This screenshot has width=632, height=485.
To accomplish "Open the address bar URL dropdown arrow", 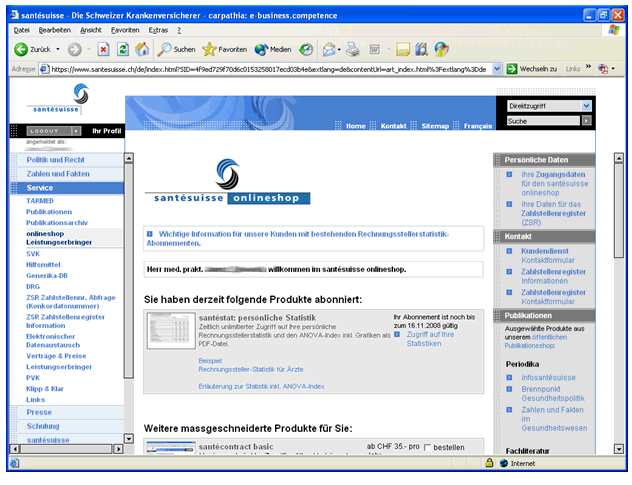I will tap(497, 69).
